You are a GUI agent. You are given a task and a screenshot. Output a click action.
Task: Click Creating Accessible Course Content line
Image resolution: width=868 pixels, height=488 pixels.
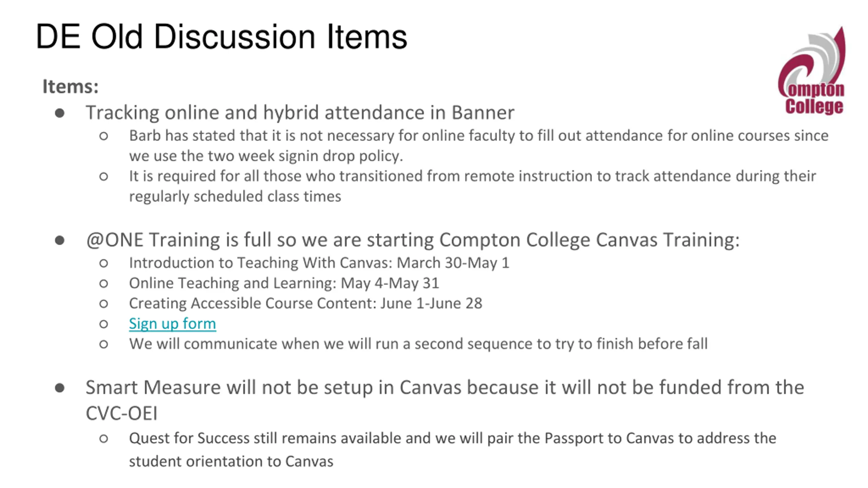click(305, 303)
